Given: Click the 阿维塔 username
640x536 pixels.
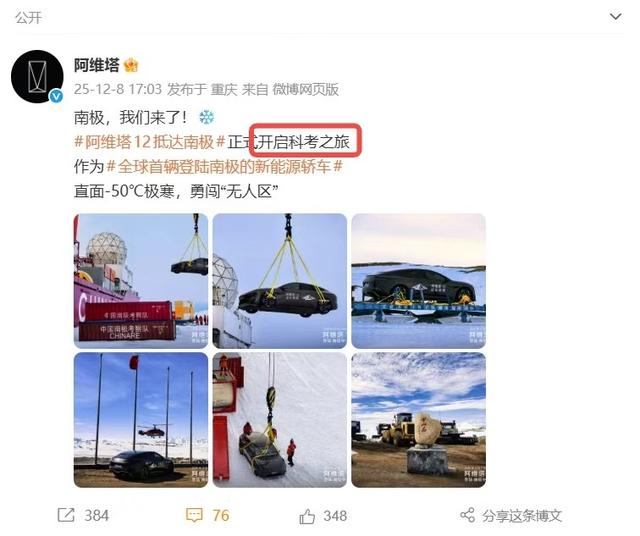Looking at the screenshot, I should 97,65.
